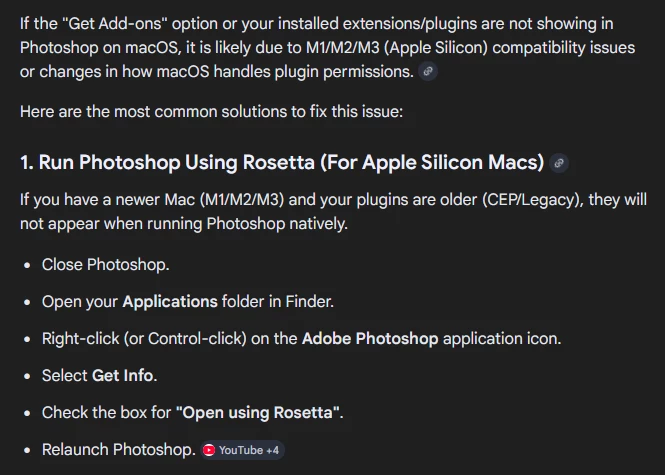Click the bold word "Applications"
Screen dimensions: 665x475
(169, 301)
